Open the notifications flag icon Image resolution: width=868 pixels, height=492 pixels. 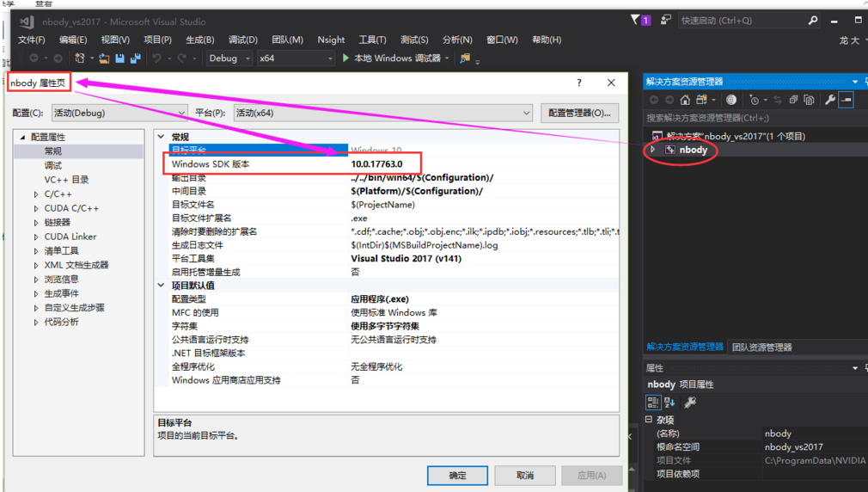click(x=635, y=20)
